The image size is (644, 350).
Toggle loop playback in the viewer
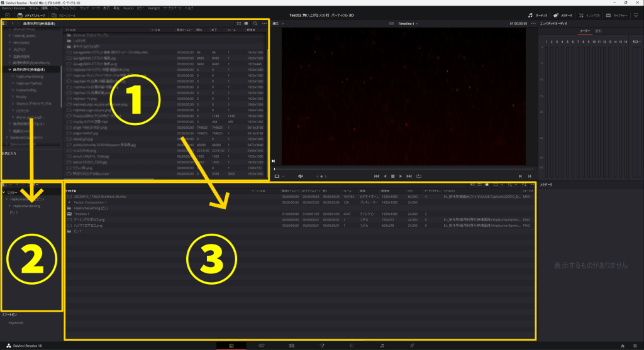pos(418,177)
